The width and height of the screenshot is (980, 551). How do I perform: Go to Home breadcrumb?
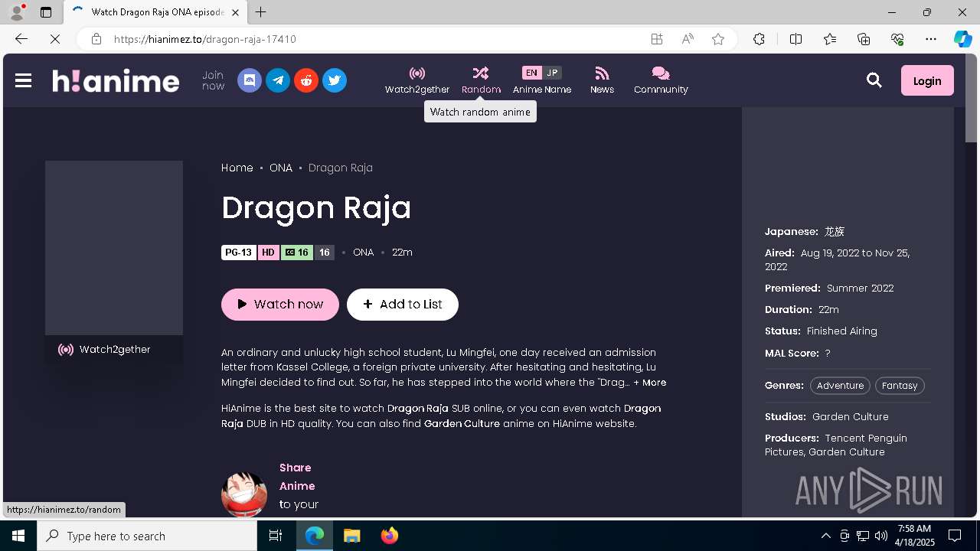point(237,168)
